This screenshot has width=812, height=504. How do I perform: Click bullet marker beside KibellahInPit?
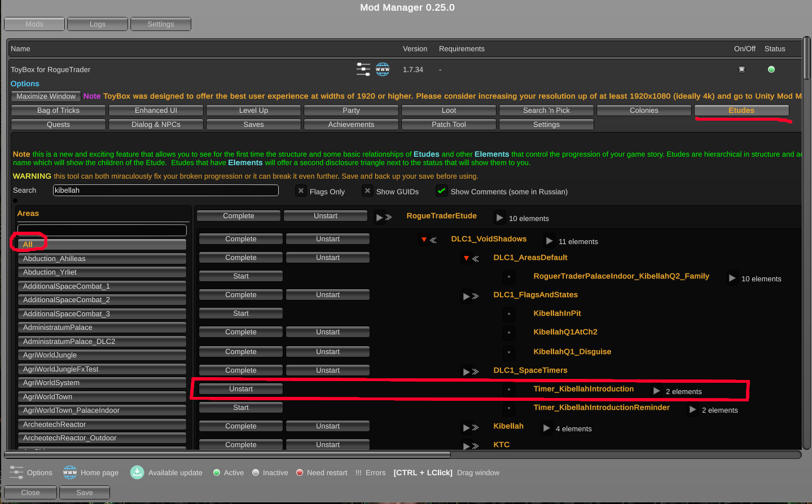pyautogui.click(x=509, y=314)
